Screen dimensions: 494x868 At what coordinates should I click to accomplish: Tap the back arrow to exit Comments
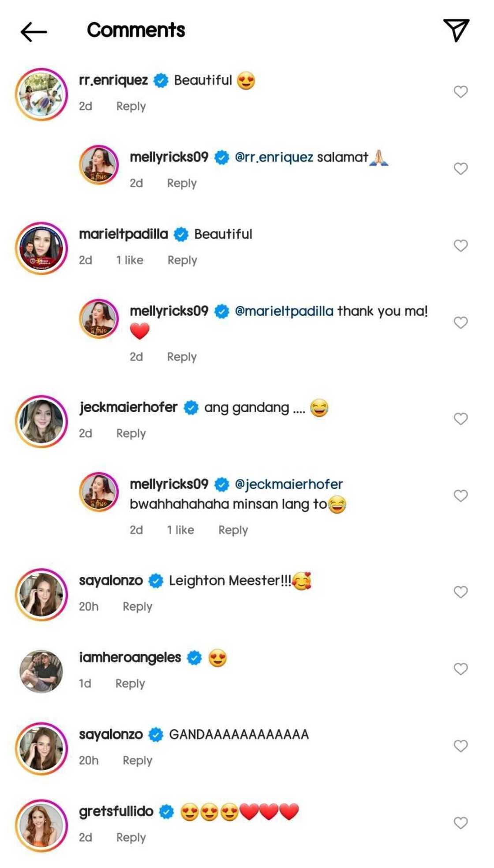tap(34, 31)
